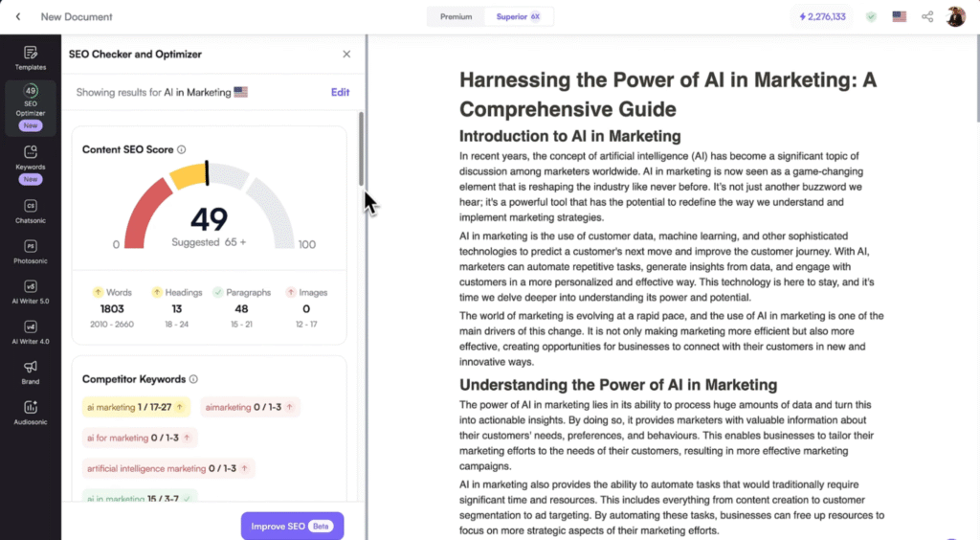Click the Headings count stat 13
This screenshot has width=980, height=540.
coord(177,308)
